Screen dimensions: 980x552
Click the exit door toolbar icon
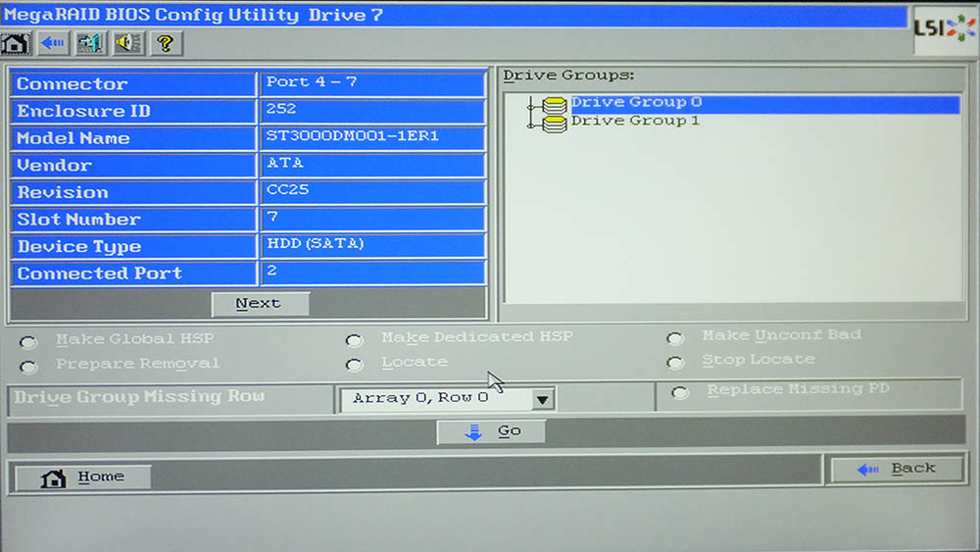pyautogui.click(x=90, y=44)
